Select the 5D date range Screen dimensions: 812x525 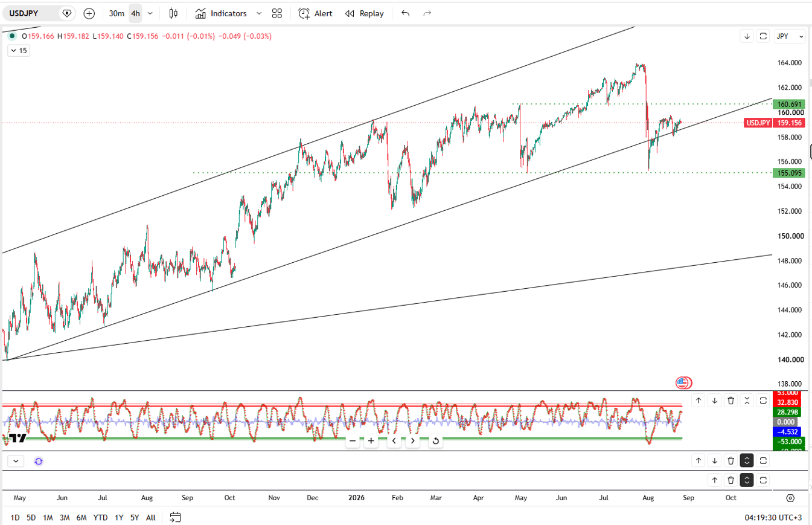pyautogui.click(x=31, y=518)
